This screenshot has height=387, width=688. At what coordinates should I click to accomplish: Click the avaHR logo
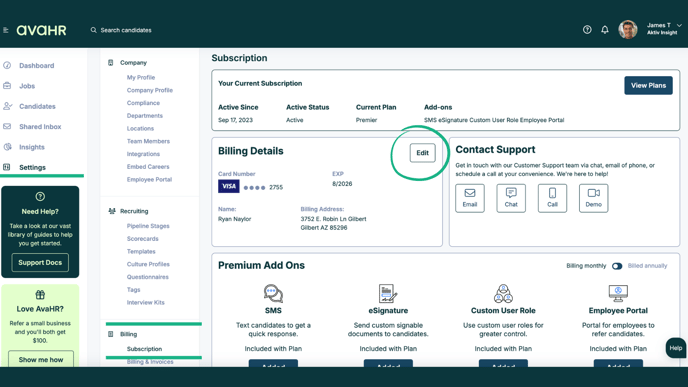coord(42,30)
